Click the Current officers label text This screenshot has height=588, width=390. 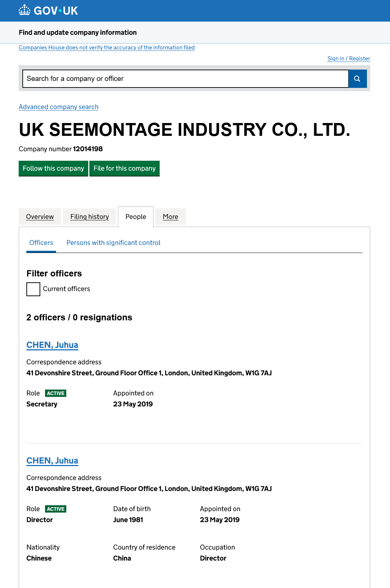(66, 289)
